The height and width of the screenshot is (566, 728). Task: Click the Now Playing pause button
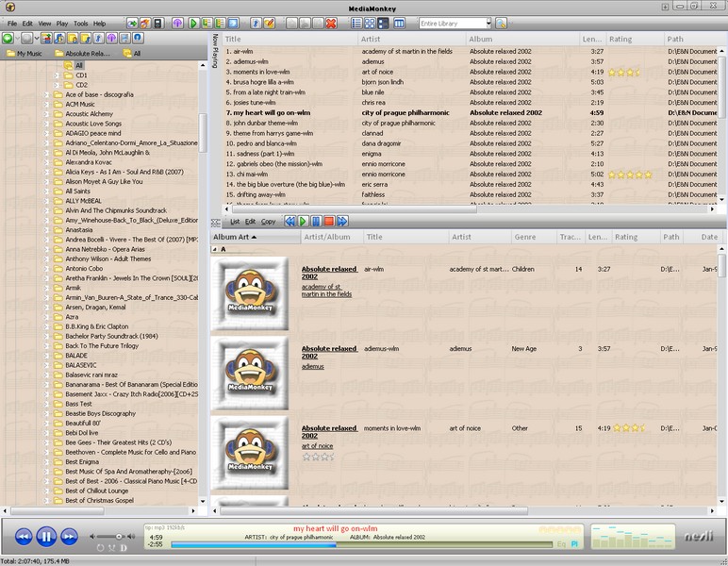(316, 221)
